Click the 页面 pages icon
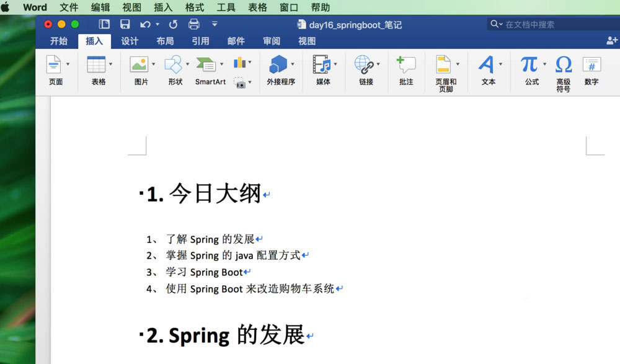The height and width of the screenshot is (364, 620). click(x=54, y=64)
